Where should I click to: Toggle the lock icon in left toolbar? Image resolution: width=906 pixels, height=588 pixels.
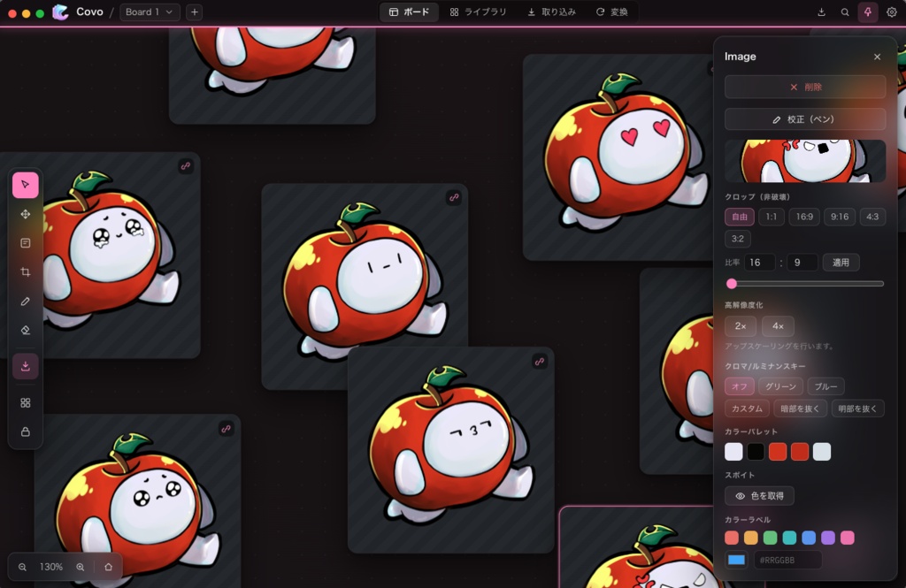point(26,431)
